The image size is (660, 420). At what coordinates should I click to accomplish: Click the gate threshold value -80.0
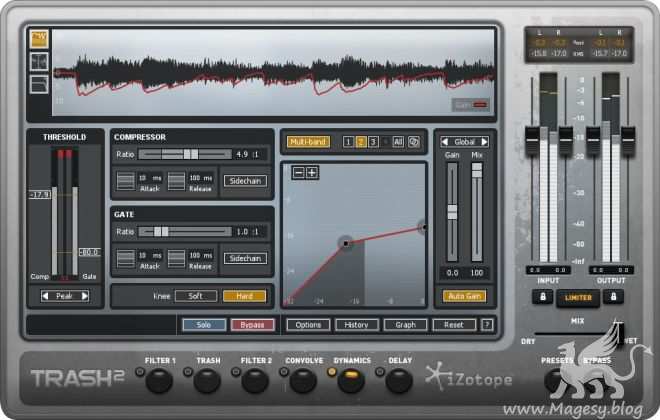[x=89, y=252]
